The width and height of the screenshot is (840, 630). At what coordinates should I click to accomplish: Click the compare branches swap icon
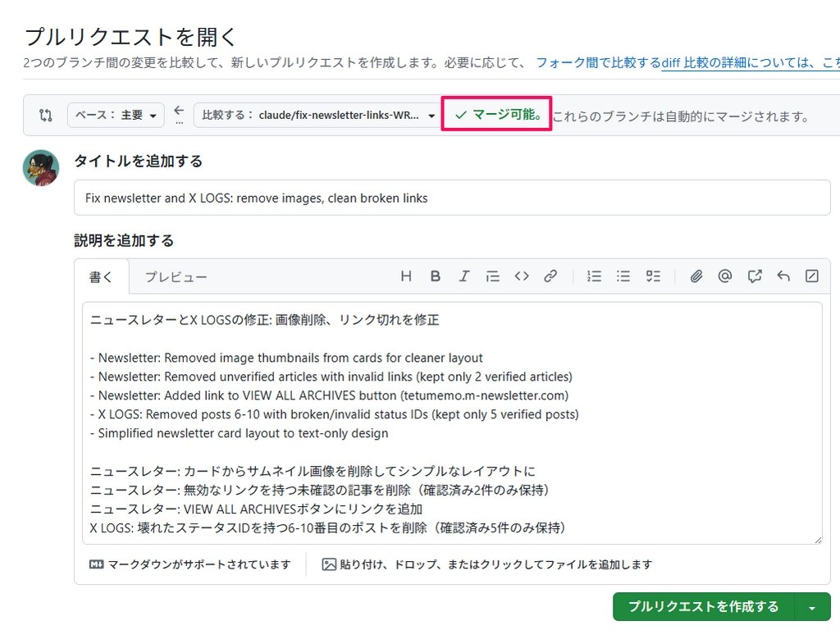[x=46, y=115]
